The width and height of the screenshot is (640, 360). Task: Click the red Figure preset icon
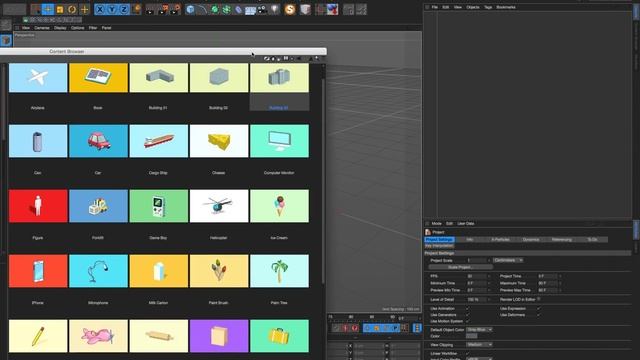[x=38, y=206]
